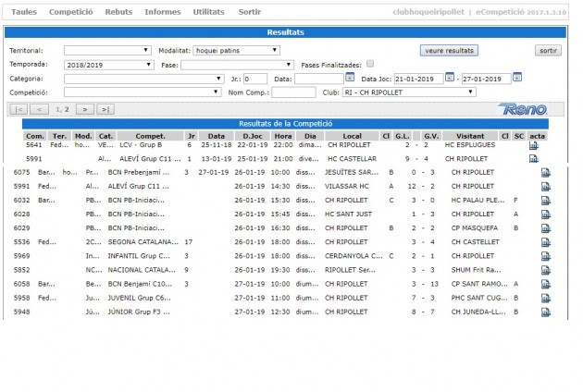This screenshot has width=583, height=392.
Task: Sort by the Compet. column header
Action: click(x=150, y=136)
